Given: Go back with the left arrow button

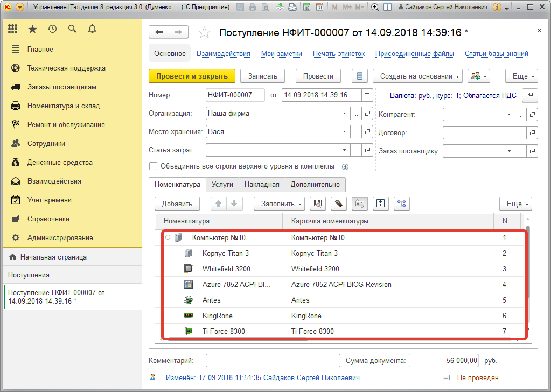Looking at the screenshot, I should point(159,32).
